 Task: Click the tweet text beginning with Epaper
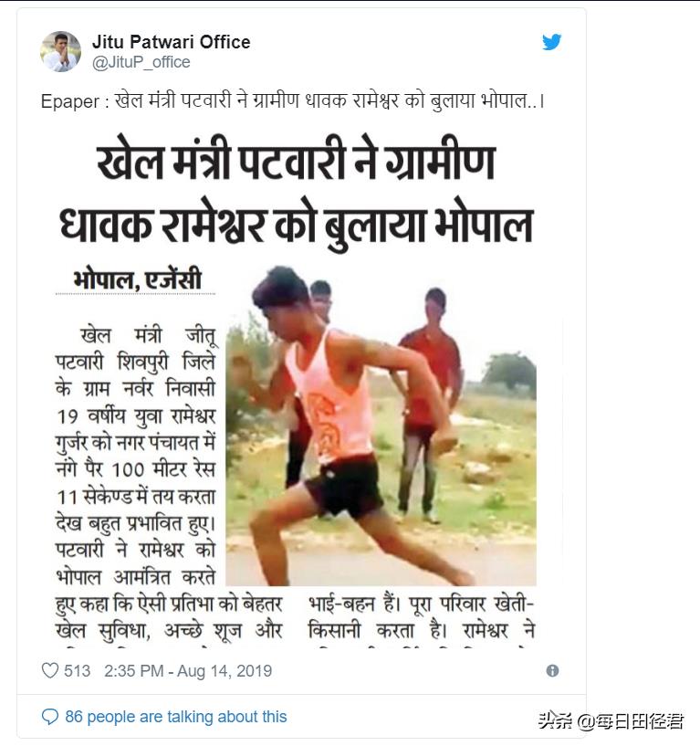click(x=292, y=101)
